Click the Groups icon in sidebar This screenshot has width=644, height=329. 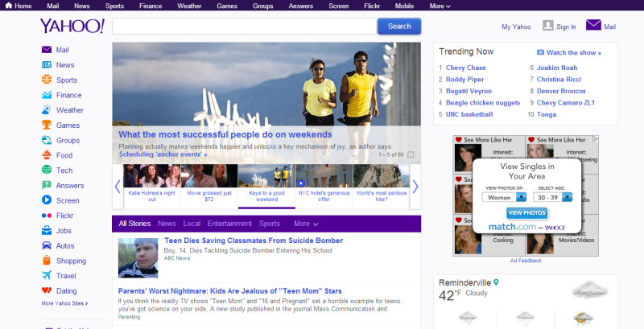click(x=47, y=140)
